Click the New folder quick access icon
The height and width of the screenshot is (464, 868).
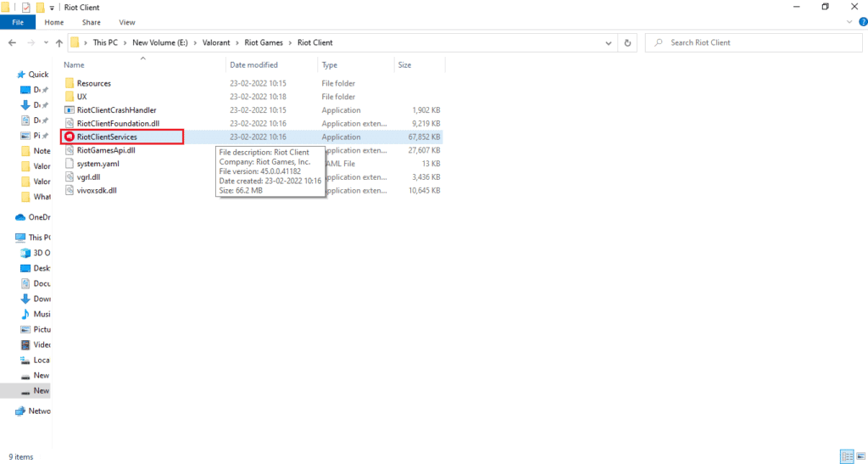40,8
